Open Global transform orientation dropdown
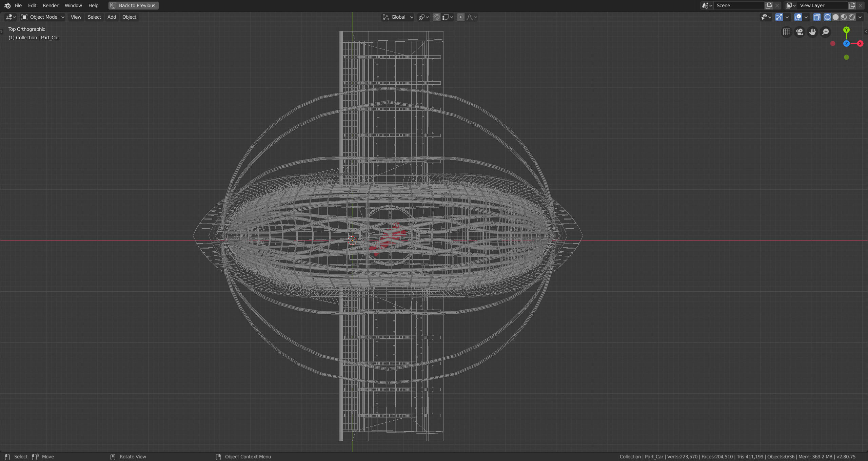This screenshot has width=868, height=461. 398,17
